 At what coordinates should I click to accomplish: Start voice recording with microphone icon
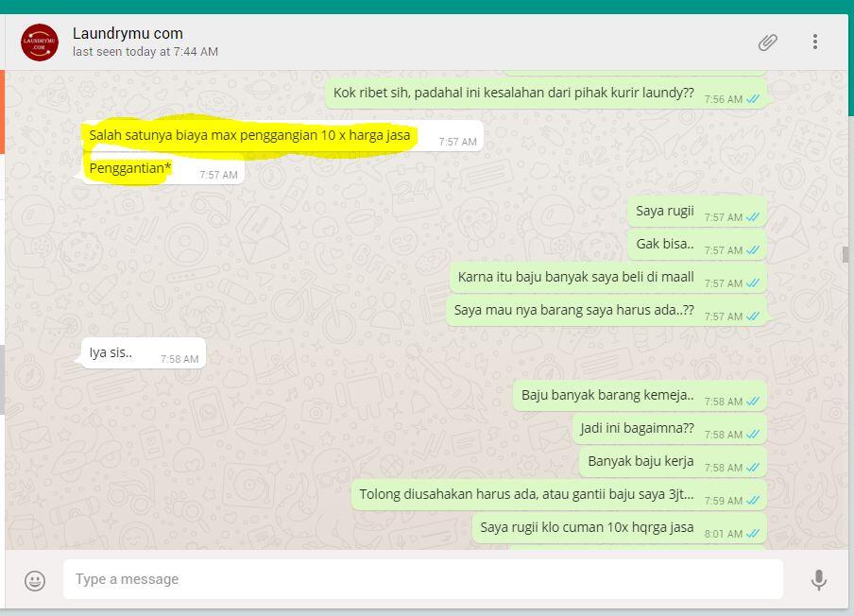tap(819, 580)
